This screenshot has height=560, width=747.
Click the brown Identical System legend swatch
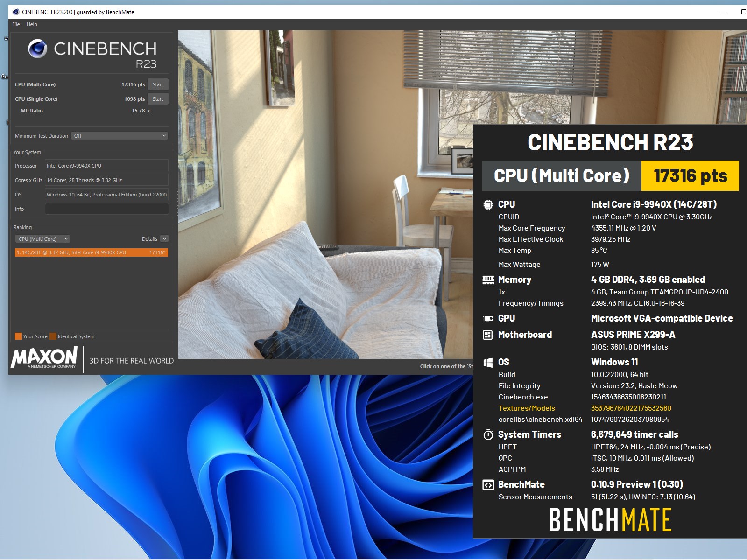[53, 336]
